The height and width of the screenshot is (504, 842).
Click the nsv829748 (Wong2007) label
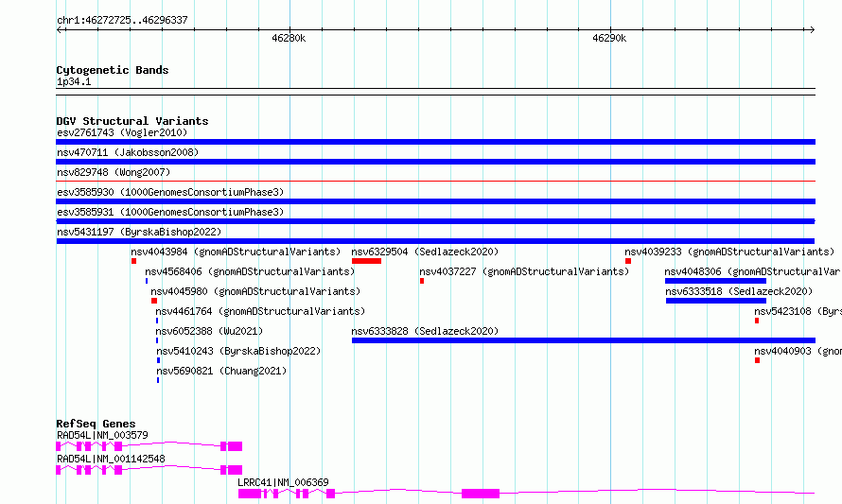(114, 172)
